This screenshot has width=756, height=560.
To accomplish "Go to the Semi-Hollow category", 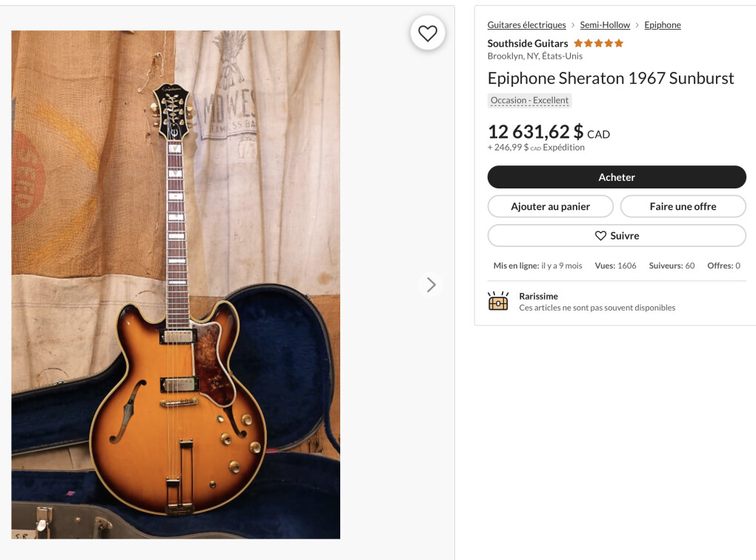I will coord(605,25).
